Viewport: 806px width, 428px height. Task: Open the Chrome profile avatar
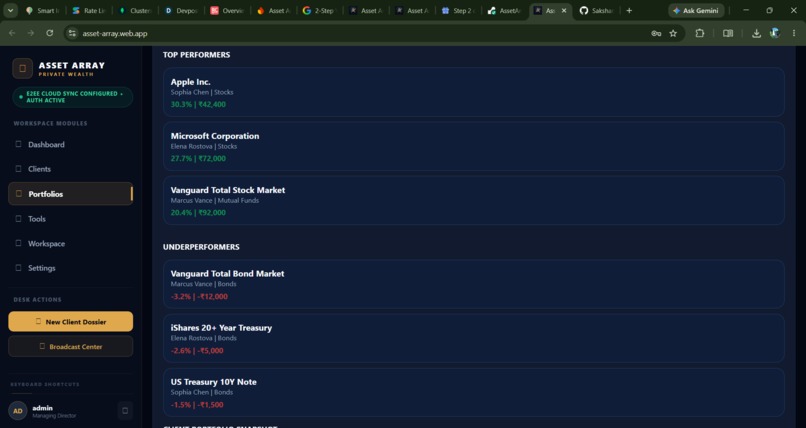tap(775, 33)
